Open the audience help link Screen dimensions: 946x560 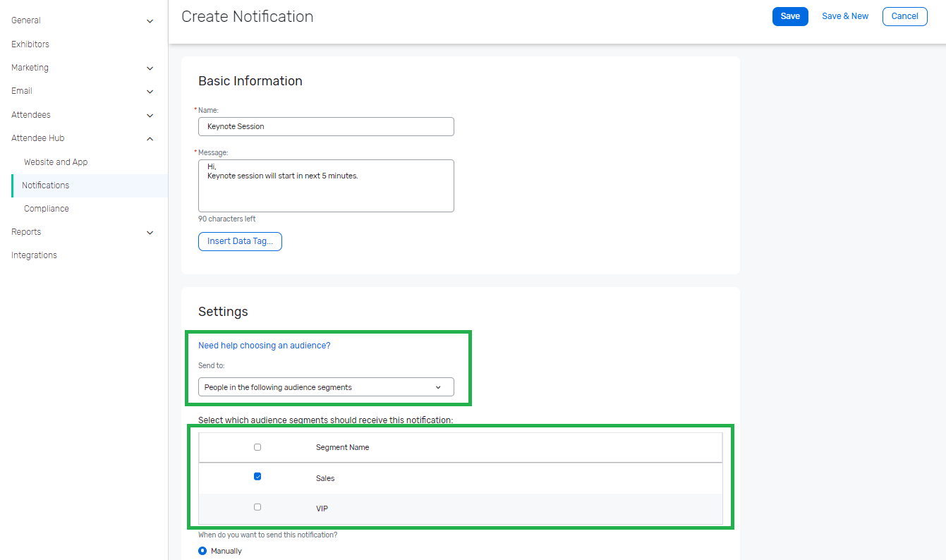tap(265, 346)
